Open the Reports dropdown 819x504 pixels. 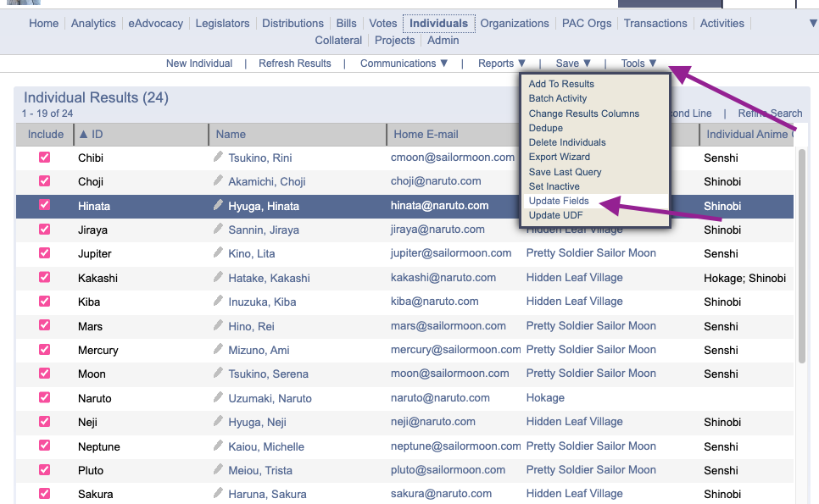tap(501, 64)
